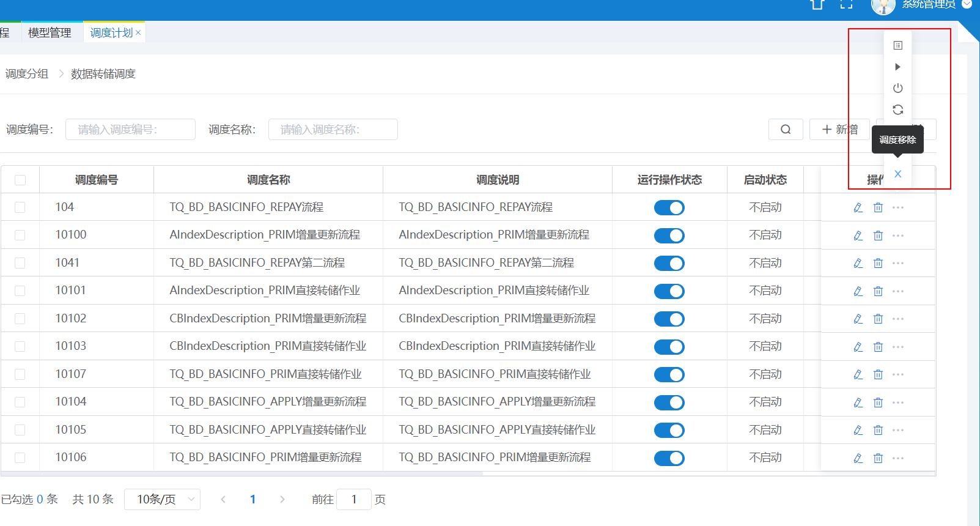980x526 pixels.
Task: Click the 新增 add button
Action: pyautogui.click(x=839, y=129)
